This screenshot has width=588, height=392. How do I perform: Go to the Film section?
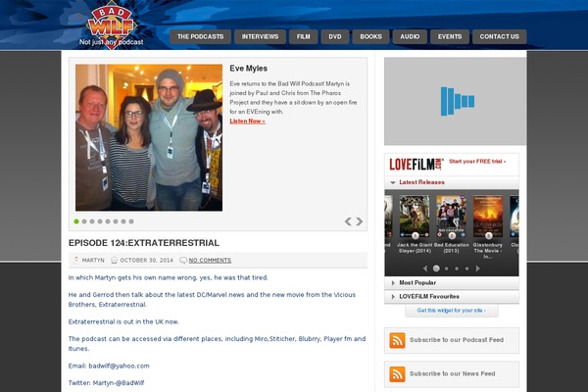pos(304,37)
